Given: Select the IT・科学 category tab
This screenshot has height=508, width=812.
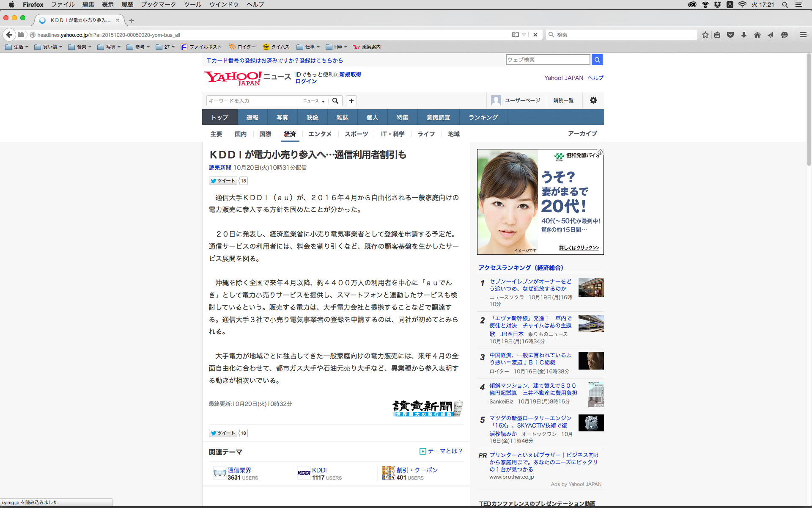Looking at the screenshot, I should [392, 134].
